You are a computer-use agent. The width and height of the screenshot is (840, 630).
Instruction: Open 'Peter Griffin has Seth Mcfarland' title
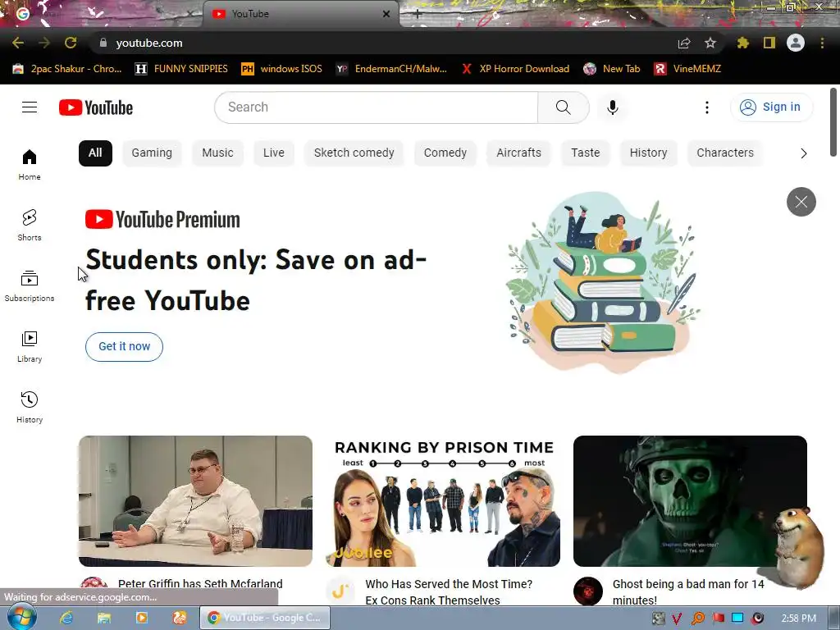click(x=200, y=584)
